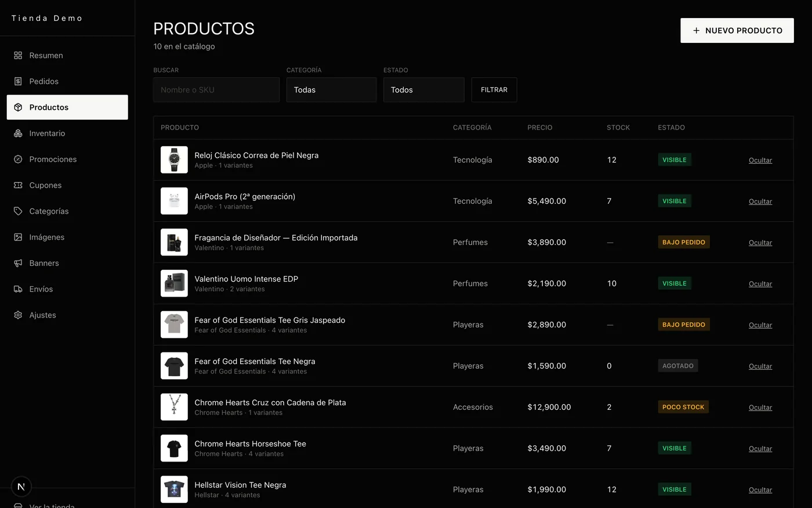Click the PRECIO column header
Screen dimensions: 812x508
pos(540,127)
